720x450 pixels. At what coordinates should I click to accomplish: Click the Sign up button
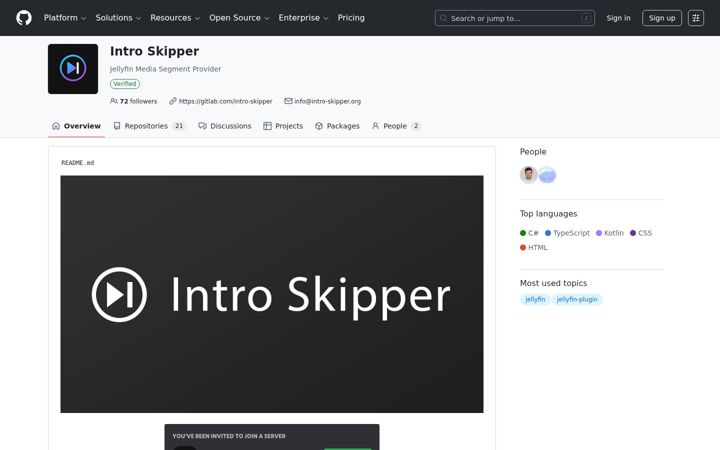662,18
